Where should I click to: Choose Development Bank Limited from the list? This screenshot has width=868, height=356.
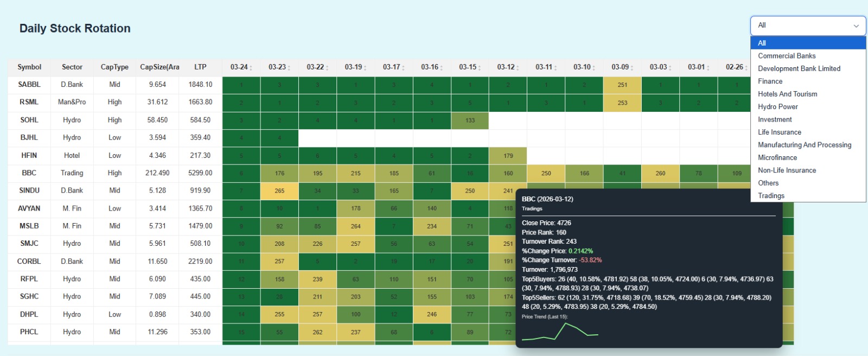[x=799, y=68]
